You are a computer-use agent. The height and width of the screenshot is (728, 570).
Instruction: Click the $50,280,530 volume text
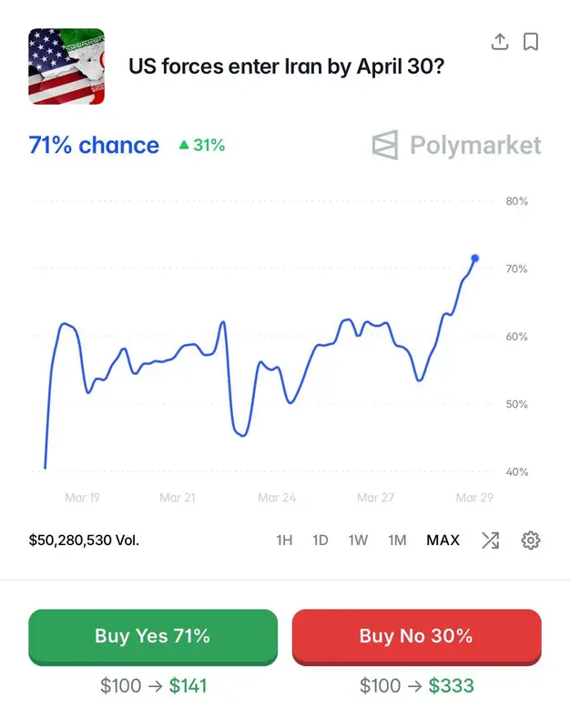tap(84, 541)
